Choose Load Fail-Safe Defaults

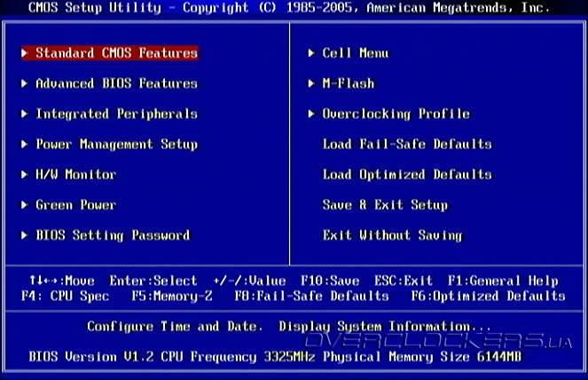[407, 144]
